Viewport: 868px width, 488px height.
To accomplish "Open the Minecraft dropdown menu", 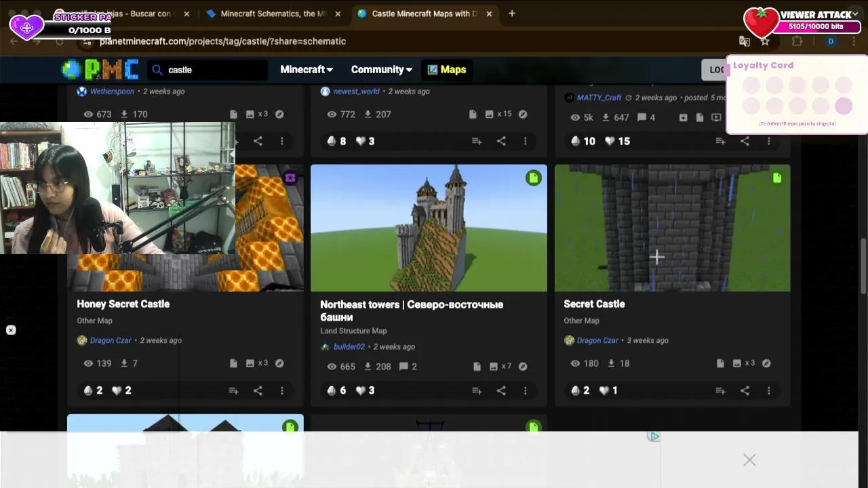I will point(307,69).
